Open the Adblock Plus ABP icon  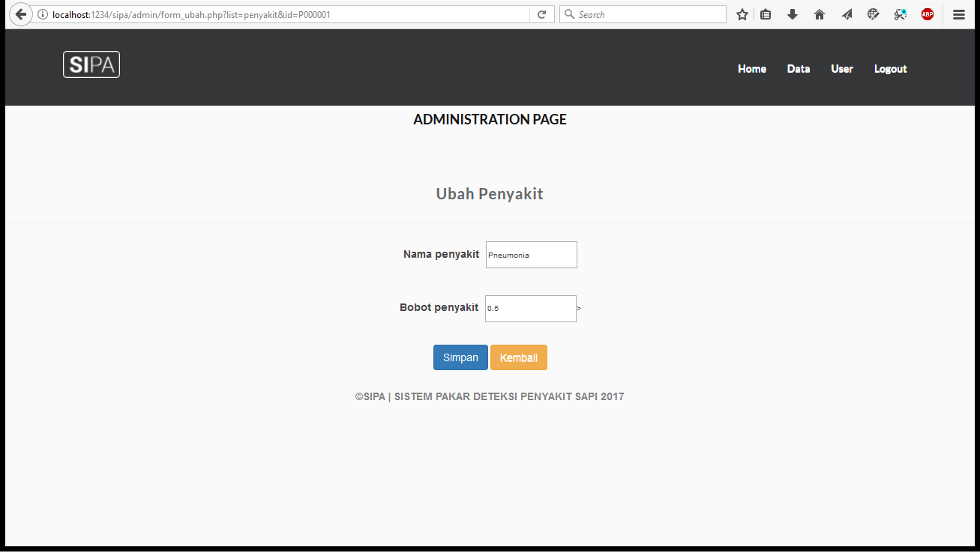(x=928, y=14)
